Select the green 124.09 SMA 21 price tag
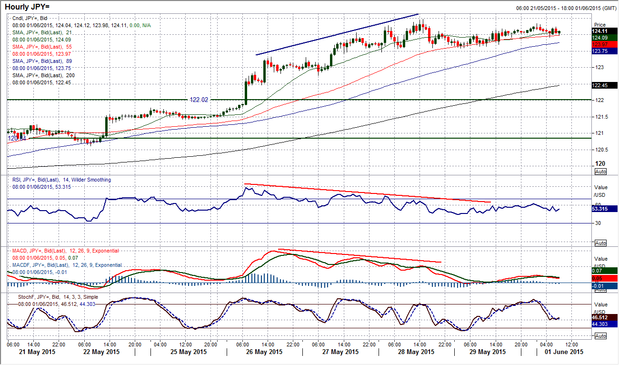 pos(604,37)
